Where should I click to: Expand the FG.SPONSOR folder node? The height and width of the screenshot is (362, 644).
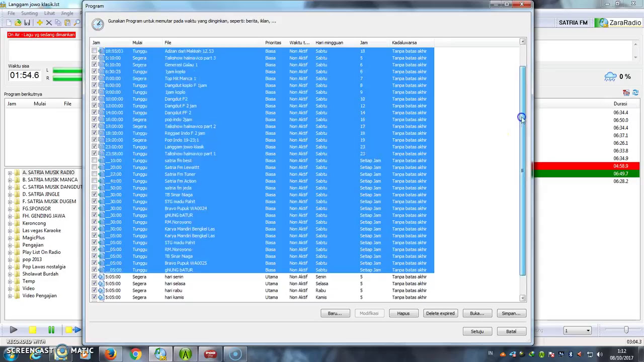tap(10, 209)
